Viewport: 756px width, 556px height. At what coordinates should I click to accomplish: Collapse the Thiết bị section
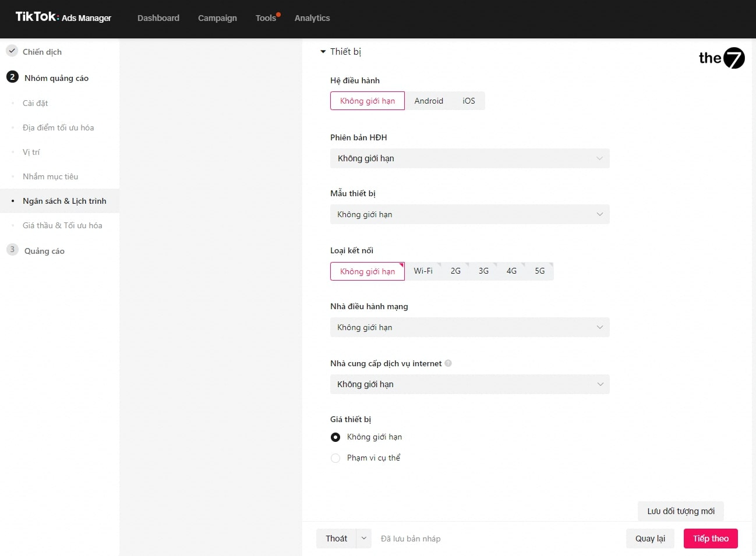click(x=323, y=52)
